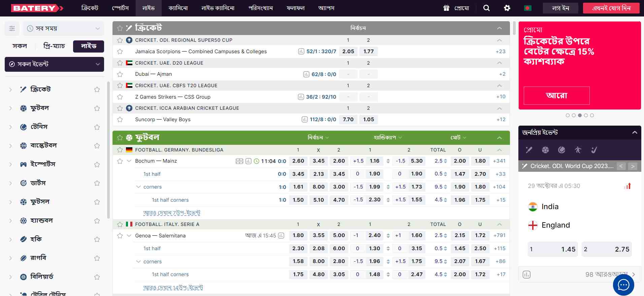This screenshot has height=296, width=644.
Task: Select football icon in popular events
Action: 545,150
